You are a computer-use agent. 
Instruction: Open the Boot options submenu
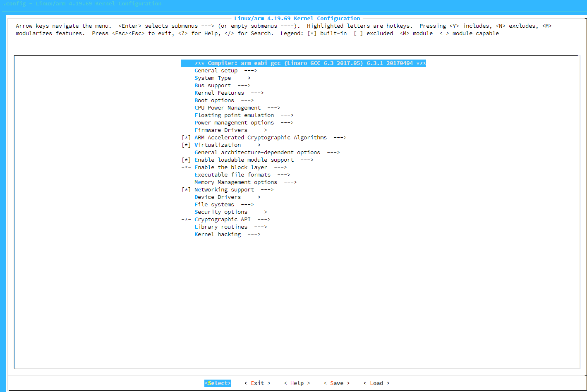[x=214, y=100]
